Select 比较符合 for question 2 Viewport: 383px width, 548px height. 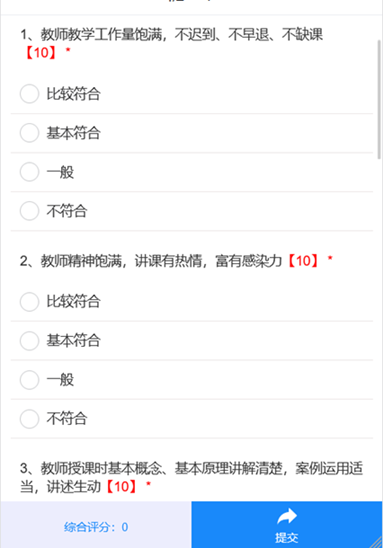point(192,301)
